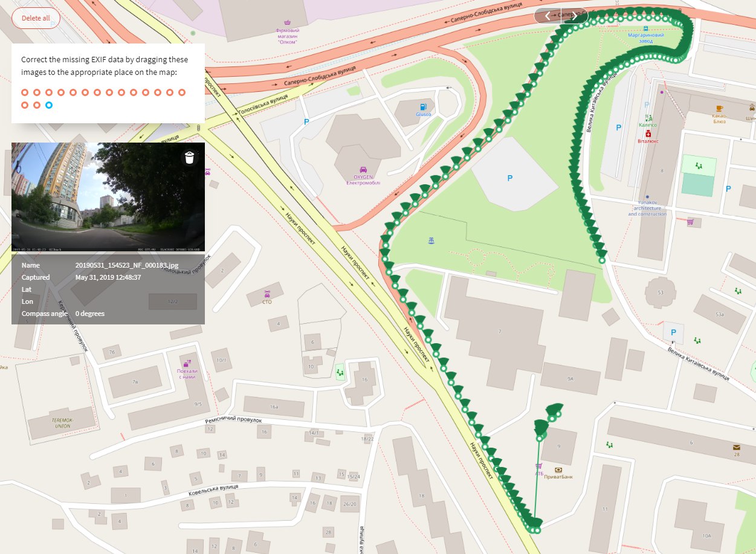Click the captured date May 31, 2019 12:48:37
The image size is (756, 554).
click(108, 277)
